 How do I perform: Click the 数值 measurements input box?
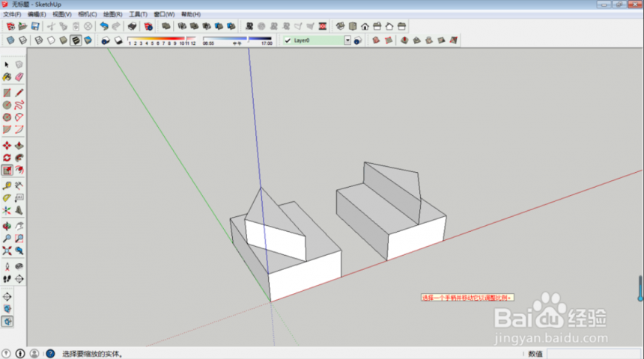click(x=594, y=353)
